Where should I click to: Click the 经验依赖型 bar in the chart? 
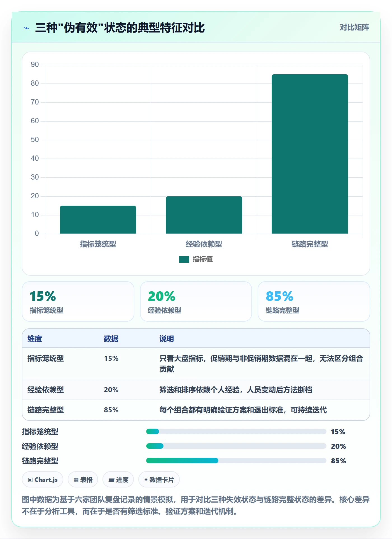pos(204,215)
